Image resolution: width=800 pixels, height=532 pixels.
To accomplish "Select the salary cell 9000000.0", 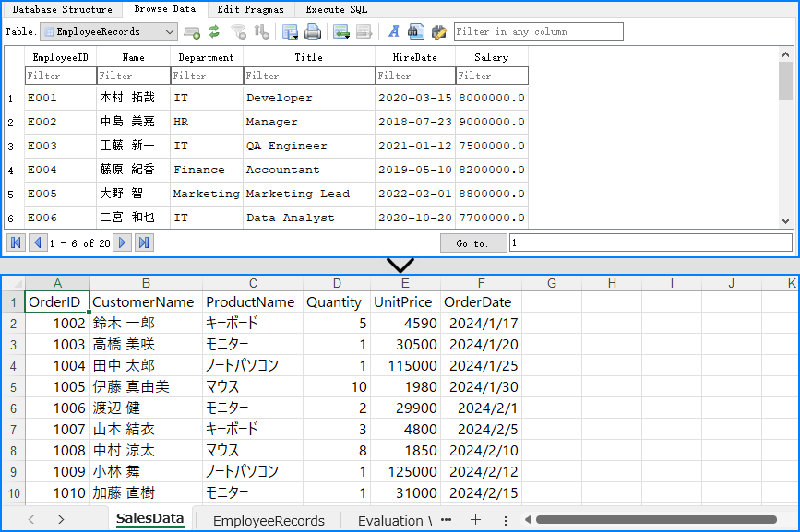I will pyautogui.click(x=492, y=122).
